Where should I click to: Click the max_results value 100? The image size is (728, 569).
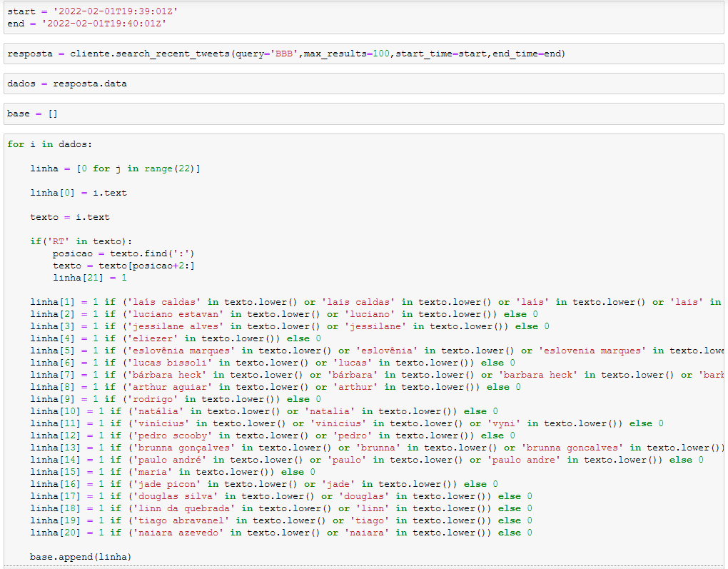381,54
